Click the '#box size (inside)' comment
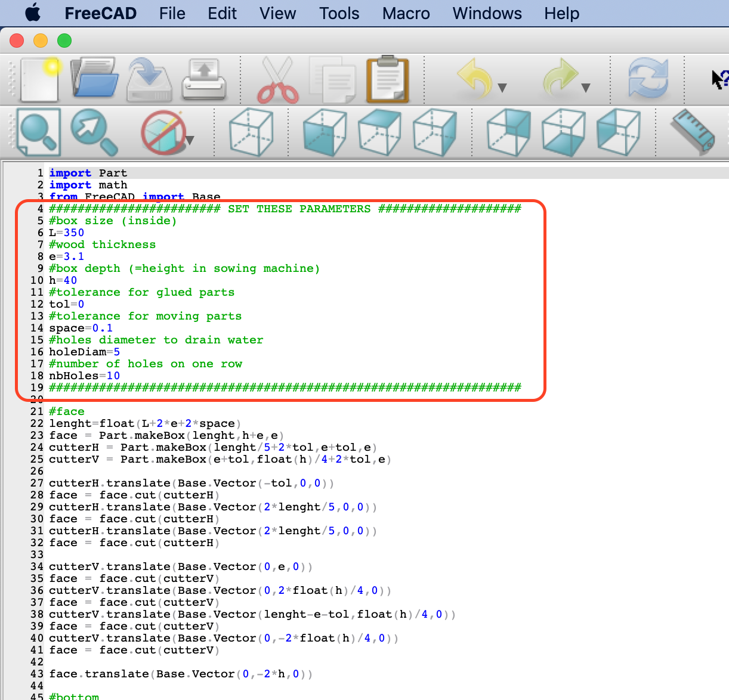Image resolution: width=729 pixels, height=700 pixels. [113, 221]
